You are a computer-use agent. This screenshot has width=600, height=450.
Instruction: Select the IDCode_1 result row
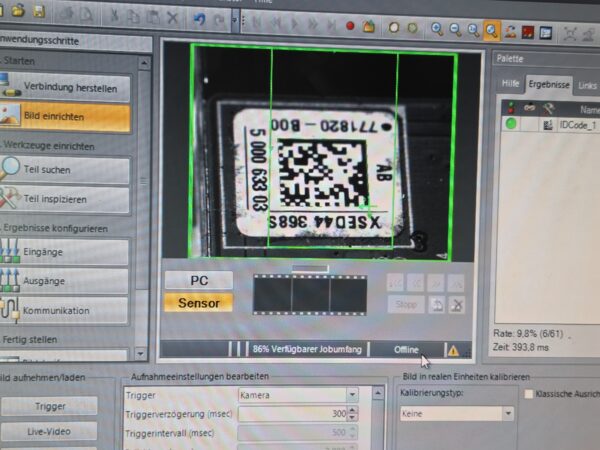551,124
